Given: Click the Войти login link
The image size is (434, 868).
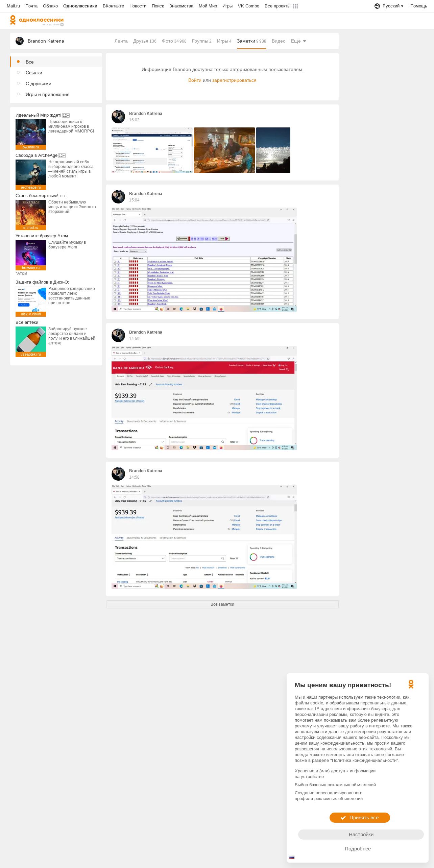Looking at the screenshot, I should [195, 80].
